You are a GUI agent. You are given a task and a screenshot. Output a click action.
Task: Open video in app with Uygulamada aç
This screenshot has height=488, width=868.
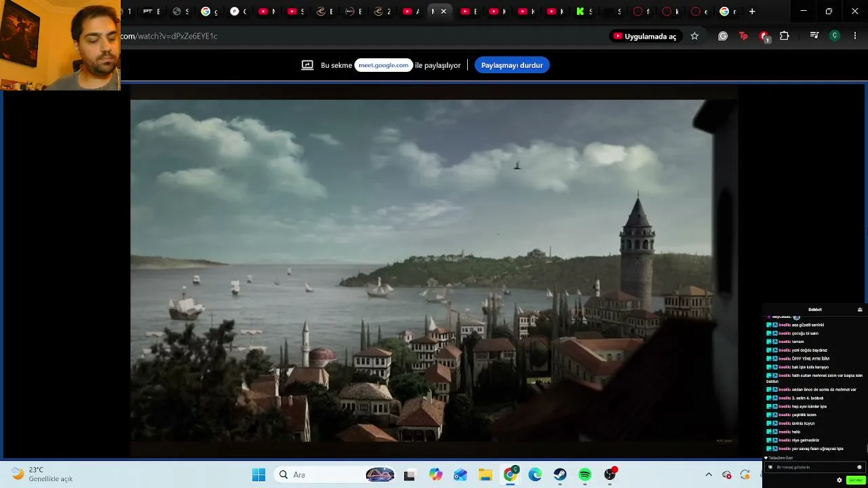[x=645, y=36]
